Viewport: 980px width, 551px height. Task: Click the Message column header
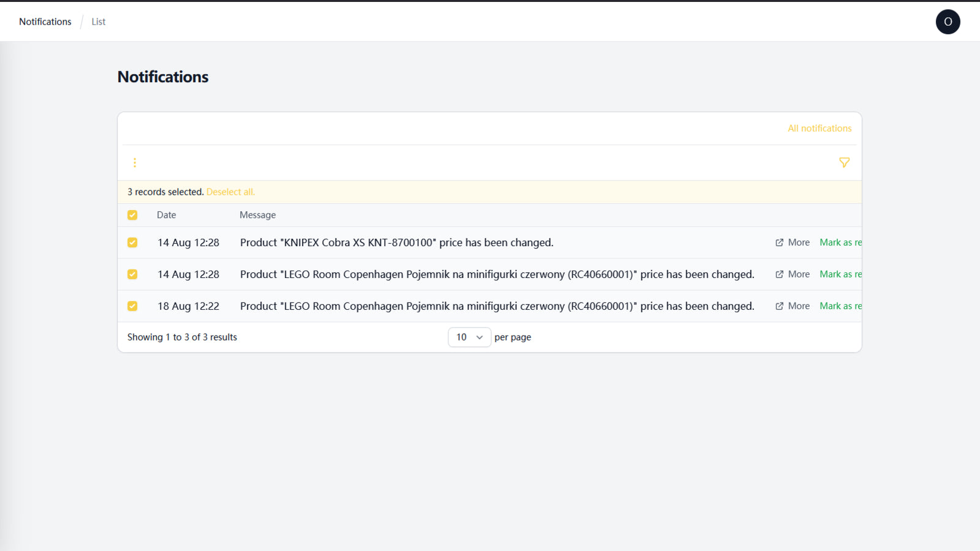(x=258, y=215)
